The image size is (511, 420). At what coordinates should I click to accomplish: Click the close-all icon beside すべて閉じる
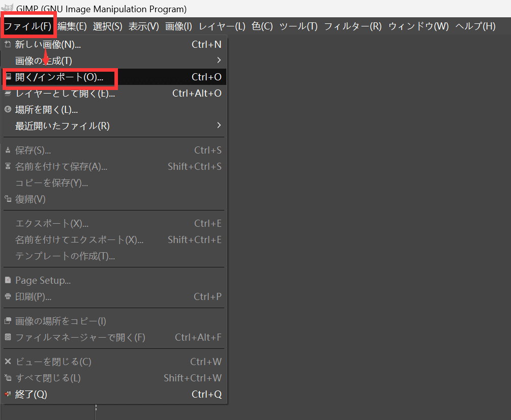click(8, 378)
